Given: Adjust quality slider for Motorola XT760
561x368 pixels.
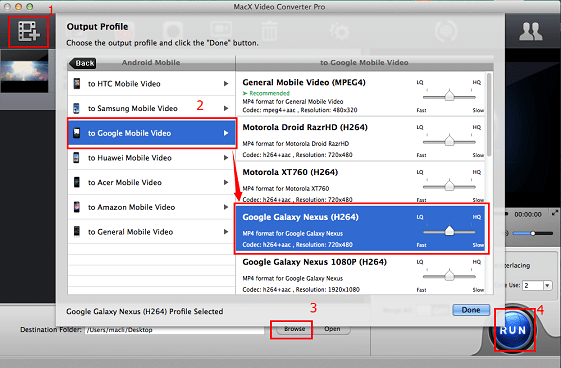Looking at the screenshot, I should pyautogui.click(x=449, y=186).
